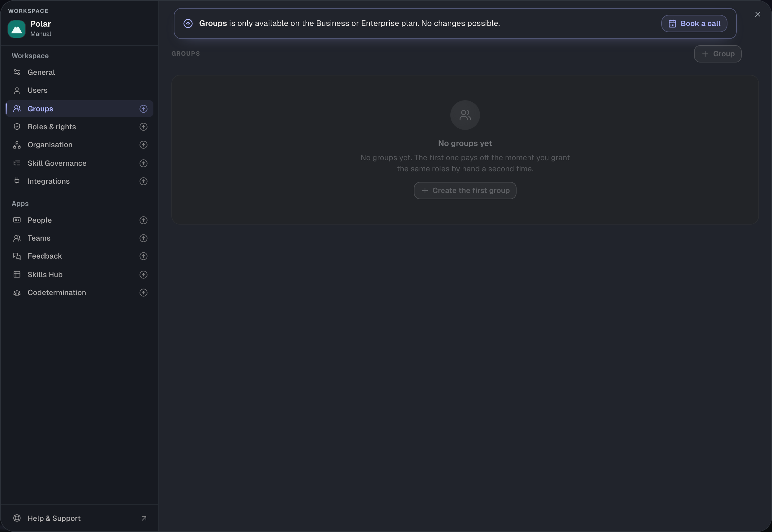
Task: Open the People app settings
Action: click(80, 220)
